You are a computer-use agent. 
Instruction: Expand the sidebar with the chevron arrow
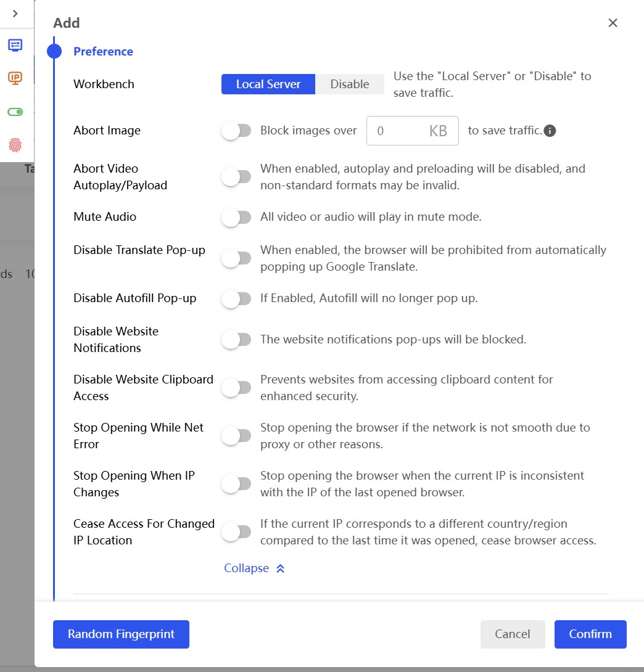tap(15, 14)
